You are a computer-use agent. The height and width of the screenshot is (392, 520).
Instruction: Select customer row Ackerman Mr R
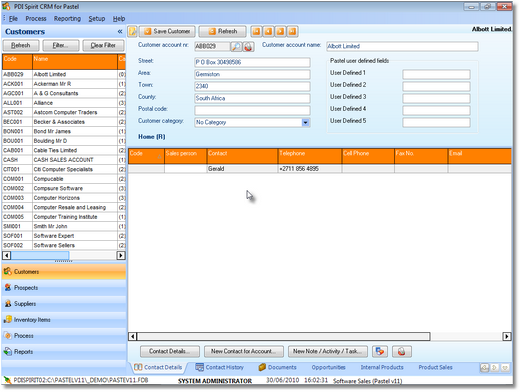(x=63, y=84)
